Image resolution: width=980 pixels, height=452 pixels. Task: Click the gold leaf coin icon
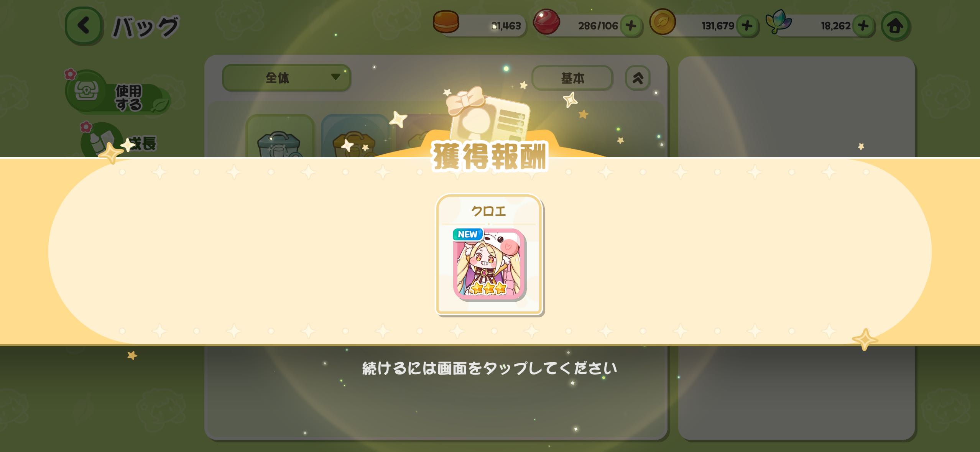(662, 22)
